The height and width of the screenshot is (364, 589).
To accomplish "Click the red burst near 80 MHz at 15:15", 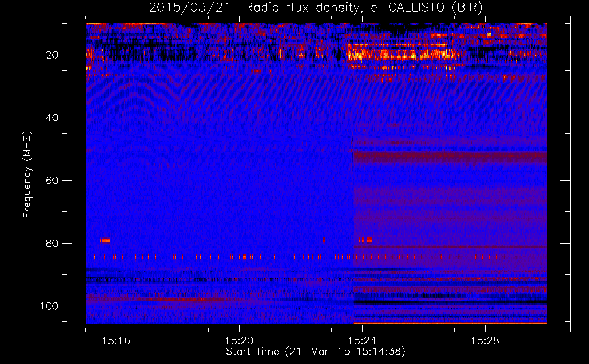I will tap(105, 240).
